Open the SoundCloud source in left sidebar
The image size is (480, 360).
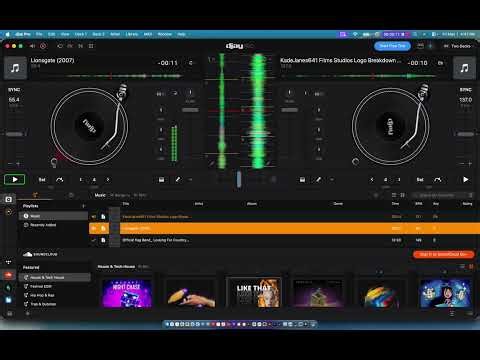pyautogui.click(x=9, y=275)
